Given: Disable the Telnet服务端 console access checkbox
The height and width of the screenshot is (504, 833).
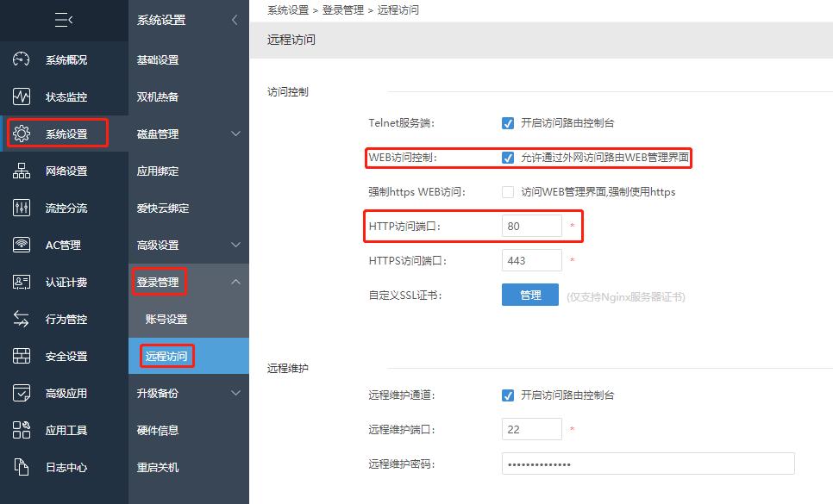Looking at the screenshot, I should point(508,122).
